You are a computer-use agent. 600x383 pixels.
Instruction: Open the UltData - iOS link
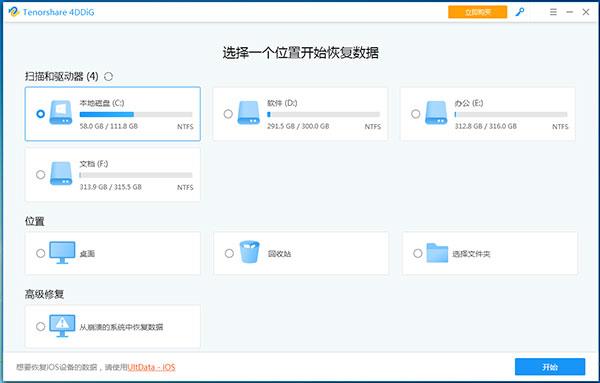pyautogui.click(x=151, y=367)
